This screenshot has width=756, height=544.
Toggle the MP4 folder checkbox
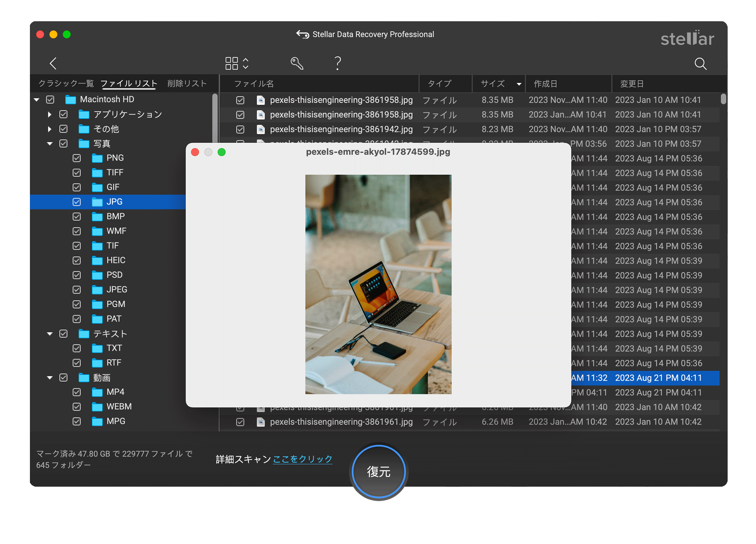click(x=77, y=392)
